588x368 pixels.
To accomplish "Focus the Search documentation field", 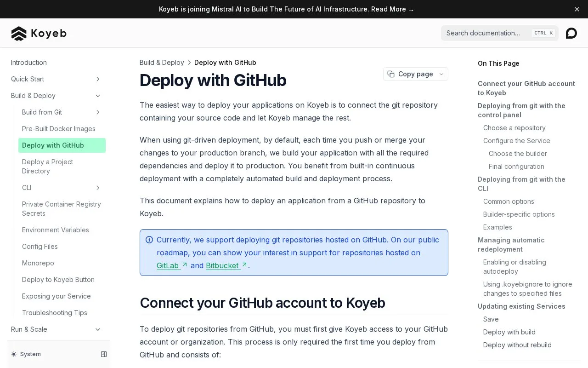I will pyautogui.click(x=500, y=33).
